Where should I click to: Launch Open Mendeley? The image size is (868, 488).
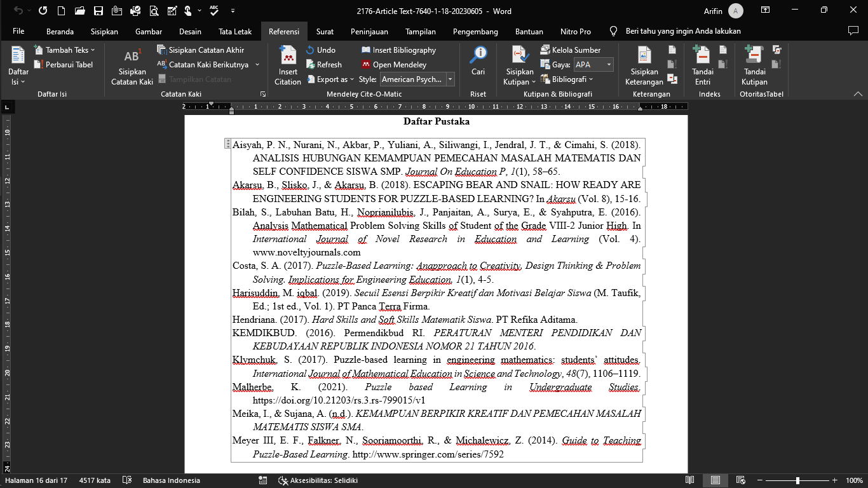pos(394,64)
